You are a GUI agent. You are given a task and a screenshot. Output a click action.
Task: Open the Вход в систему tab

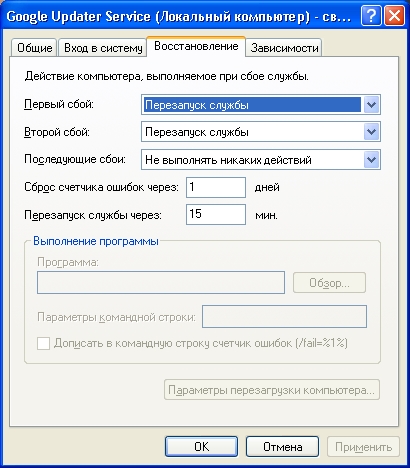point(103,48)
